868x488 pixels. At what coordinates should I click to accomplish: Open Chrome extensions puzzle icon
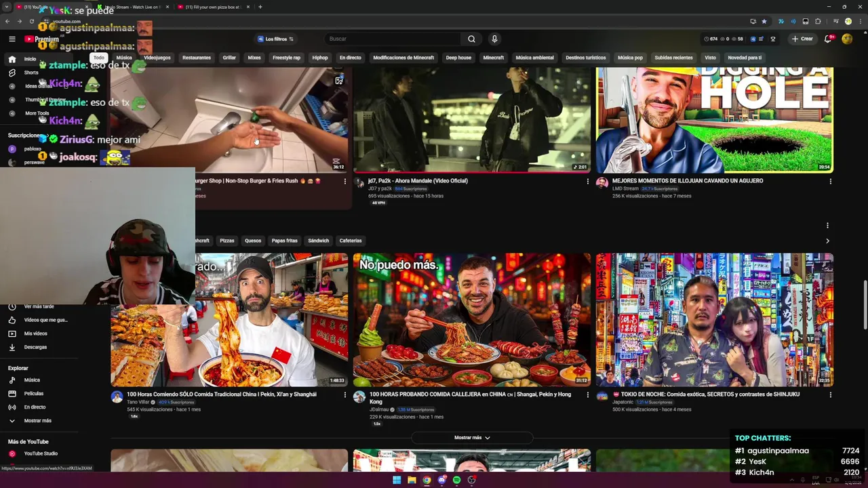coord(818,22)
